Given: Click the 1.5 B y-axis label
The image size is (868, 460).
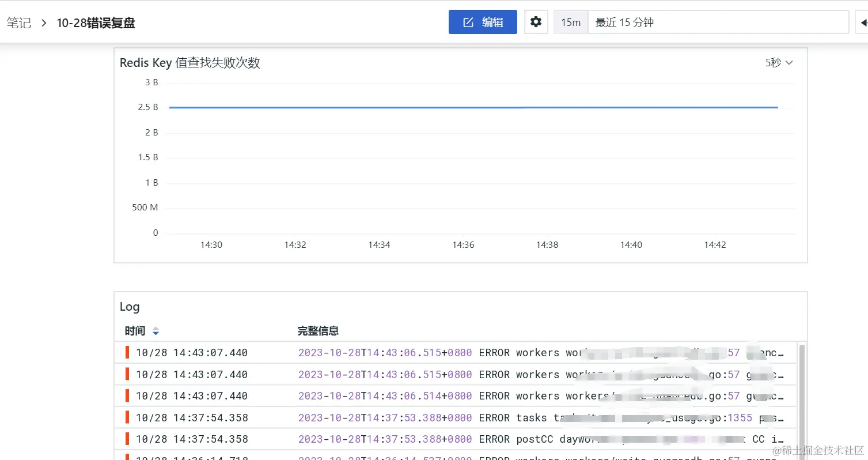Looking at the screenshot, I should click(x=148, y=157).
